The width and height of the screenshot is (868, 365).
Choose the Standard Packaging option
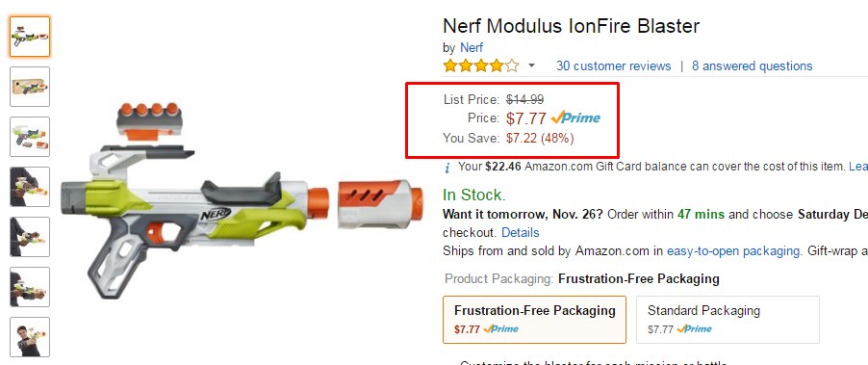point(728,320)
